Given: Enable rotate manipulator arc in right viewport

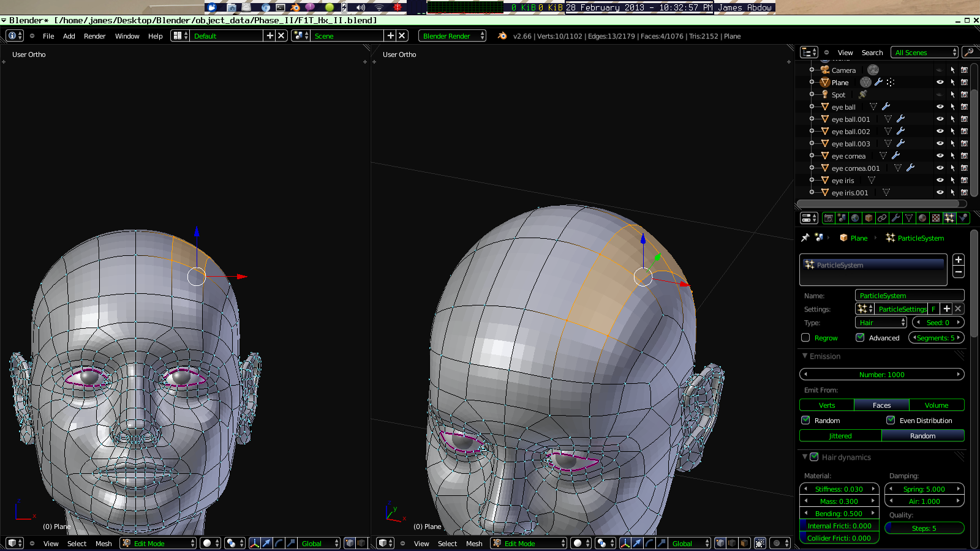Looking at the screenshot, I should click(x=649, y=543).
